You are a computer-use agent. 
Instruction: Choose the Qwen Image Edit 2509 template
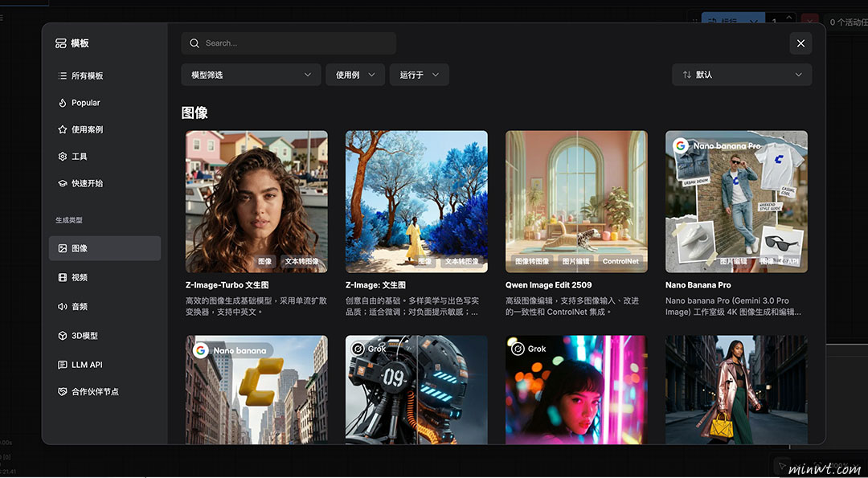click(576, 201)
